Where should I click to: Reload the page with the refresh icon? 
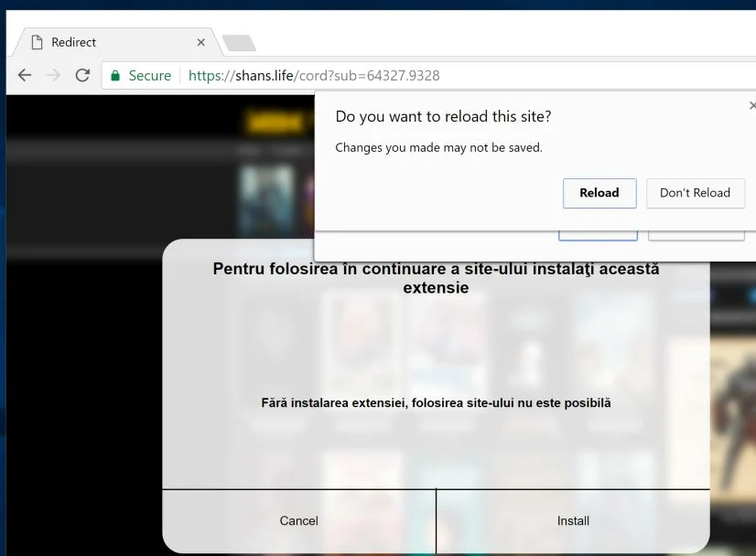pos(82,75)
